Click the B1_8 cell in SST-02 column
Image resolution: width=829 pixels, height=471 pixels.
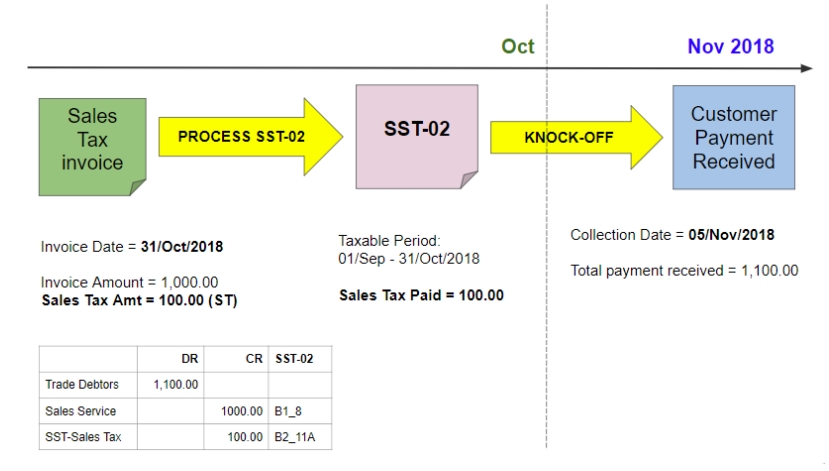(x=288, y=411)
